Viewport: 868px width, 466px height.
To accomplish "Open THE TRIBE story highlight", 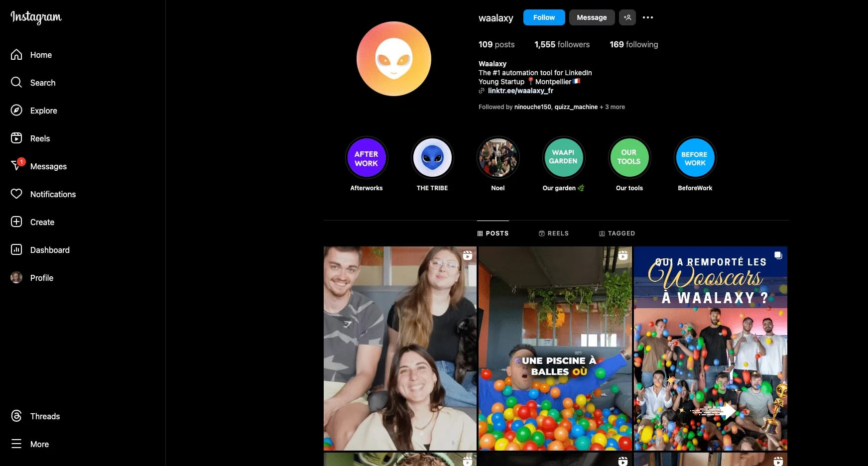I will [432, 158].
